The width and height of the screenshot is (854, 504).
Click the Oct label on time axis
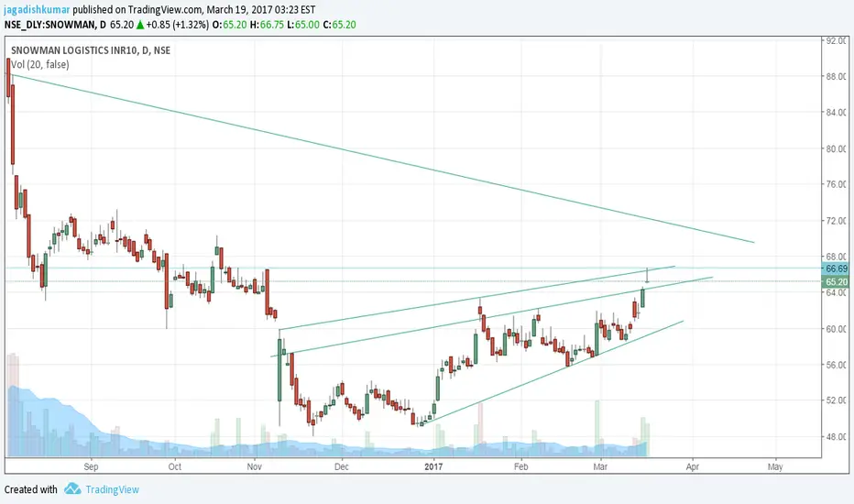(175, 466)
